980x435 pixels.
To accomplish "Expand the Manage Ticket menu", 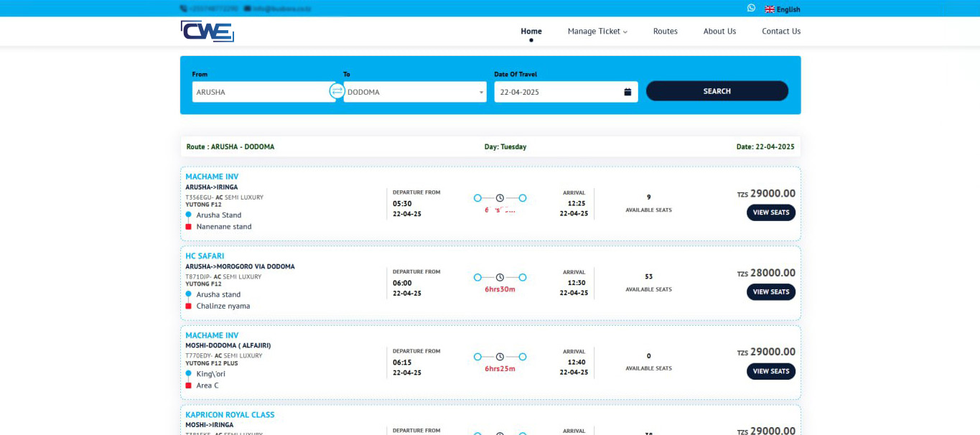I will (597, 31).
